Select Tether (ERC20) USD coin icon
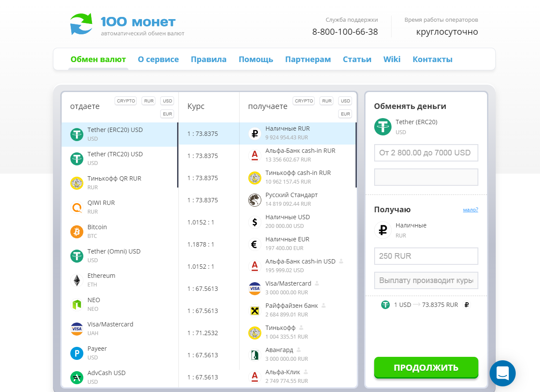 point(77,135)
